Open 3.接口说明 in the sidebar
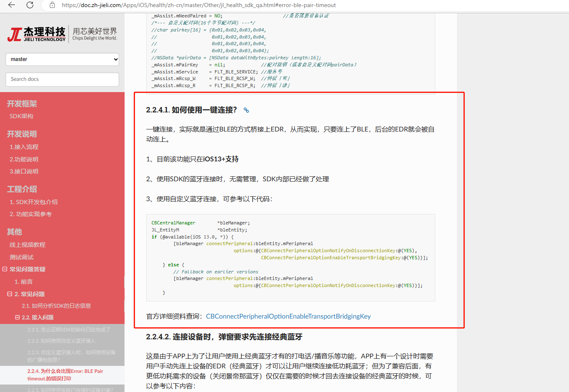 pos(24,171)
